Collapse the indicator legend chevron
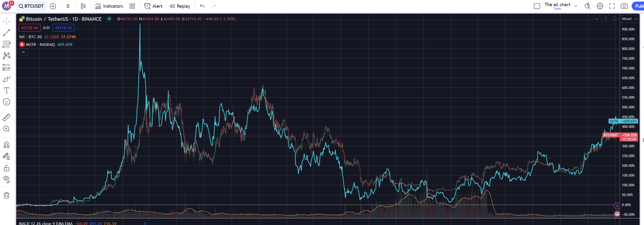Viewport: 644px width, 225px height. tap(23, 52)
